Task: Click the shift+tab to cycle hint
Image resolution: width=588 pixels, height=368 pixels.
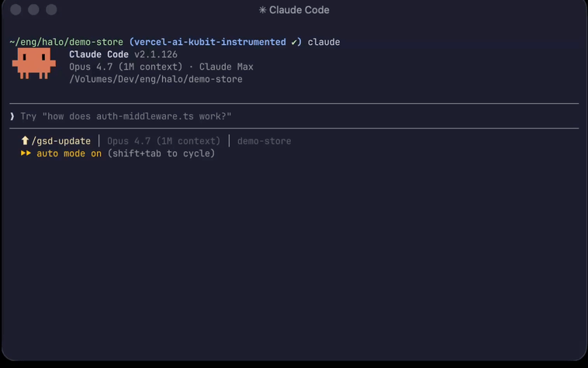Action: (161, 153)
